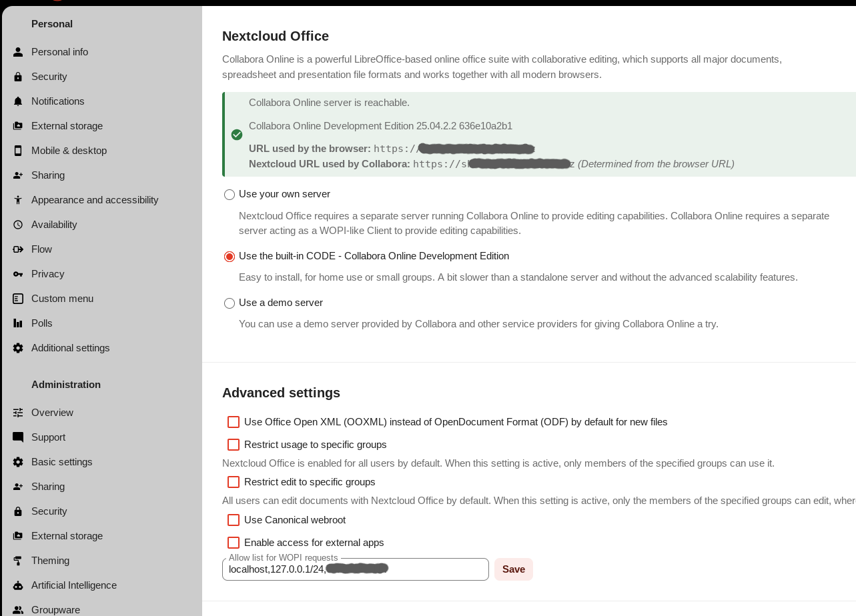Click 'Collabora Online server is reachable.' text

pyautogui.click(x=329, y=103)
